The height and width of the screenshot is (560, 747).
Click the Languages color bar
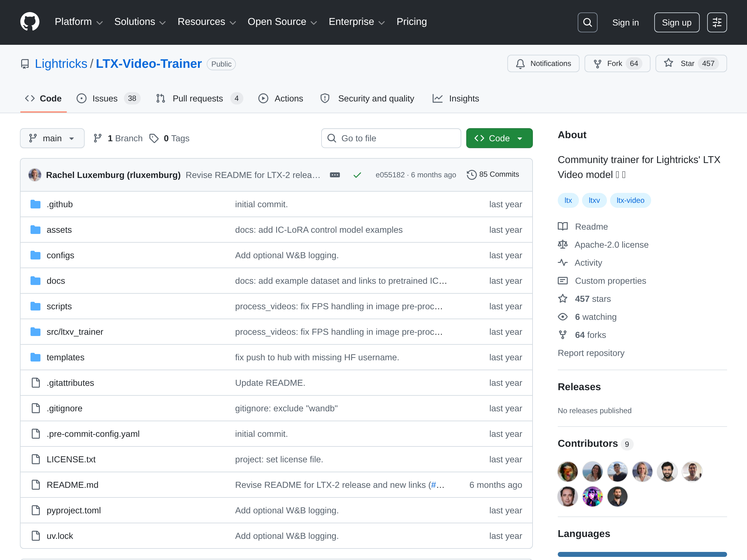[642, 554]
